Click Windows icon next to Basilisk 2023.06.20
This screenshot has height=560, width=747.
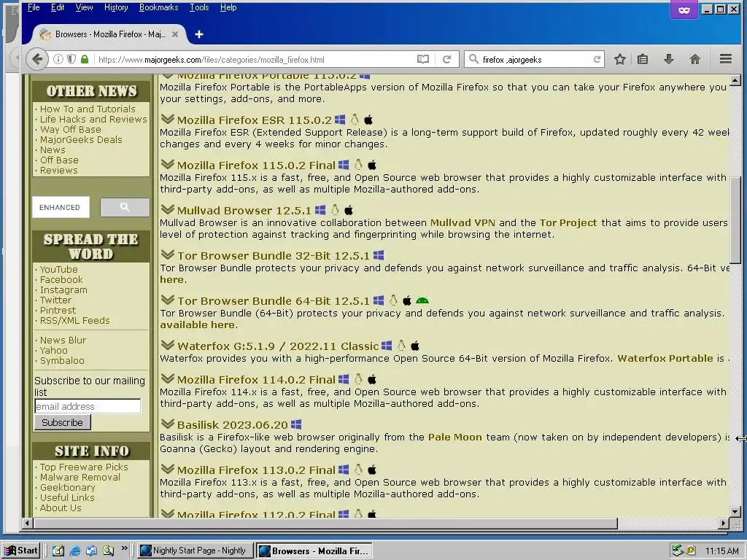(x=296, y=424)
